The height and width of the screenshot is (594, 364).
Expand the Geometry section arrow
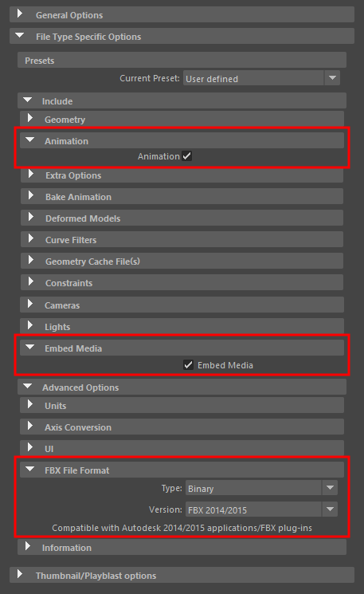[30, 118]
